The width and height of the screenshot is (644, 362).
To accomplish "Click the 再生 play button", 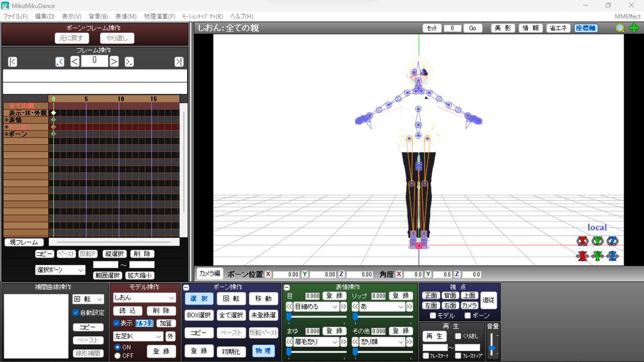I will point(434,336).
